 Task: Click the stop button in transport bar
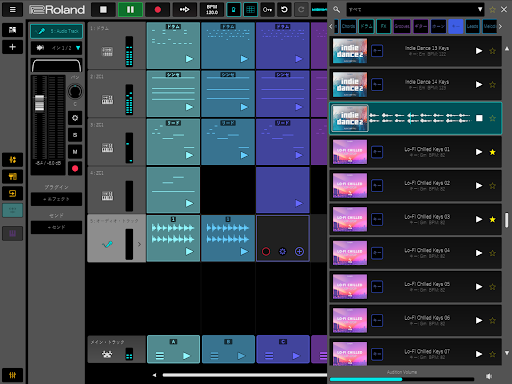pos(103,10)
